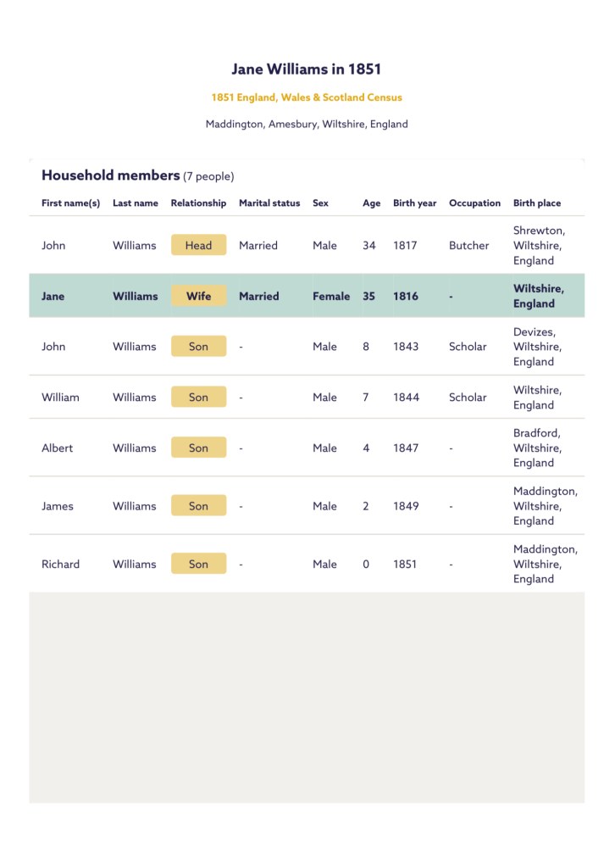Click the Maddington, Amesbury location subtitle
The image size is (615, 868).
click(307, 124)
